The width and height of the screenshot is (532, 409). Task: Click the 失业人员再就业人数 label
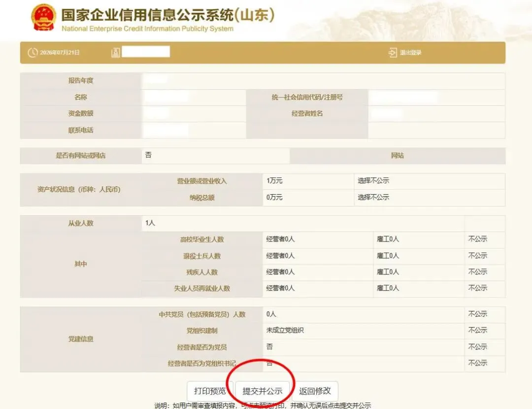pos(202,288)
